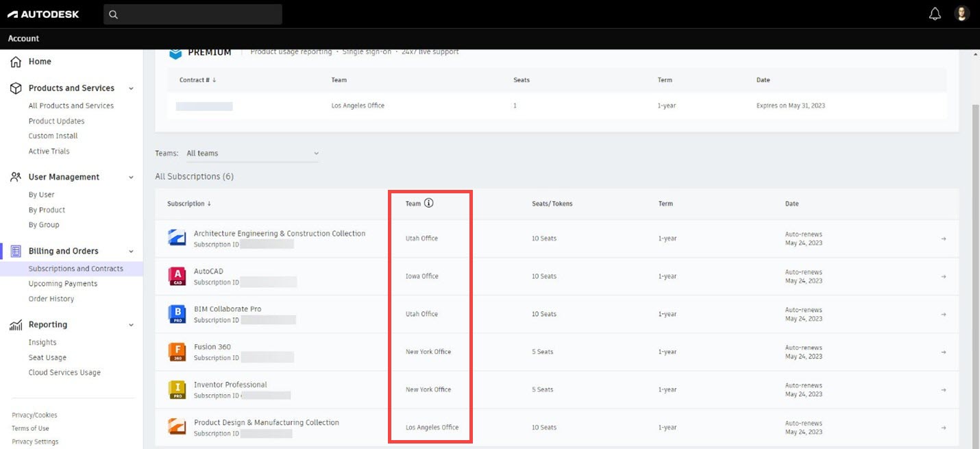Click the BIM Collaborate Pro icon
980x449 pixels.
pyautogui.click(x=177, y=313)
